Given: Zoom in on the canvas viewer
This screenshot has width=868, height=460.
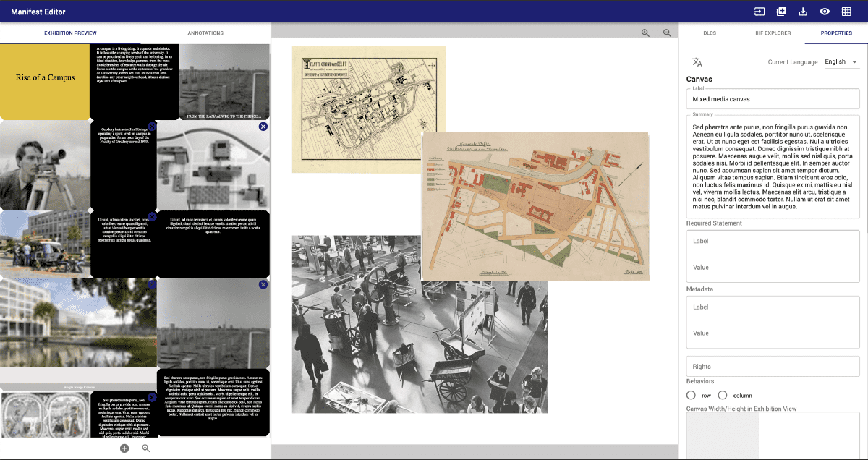Looking at the screenshot, I should 645,33.
